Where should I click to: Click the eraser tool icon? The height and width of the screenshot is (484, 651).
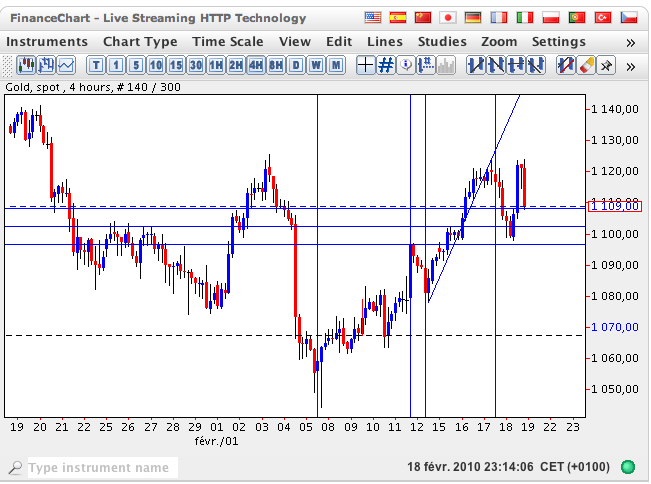click(x=585, y=65)
